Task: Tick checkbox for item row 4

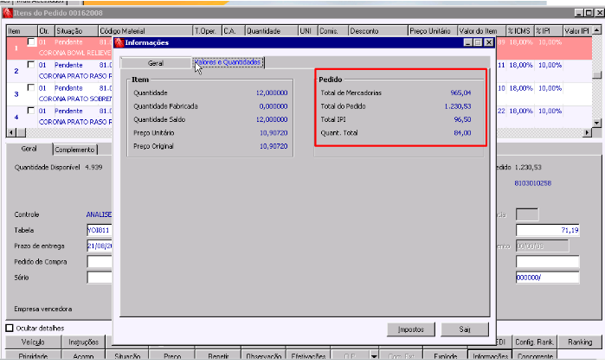Action: pos(31,111)
